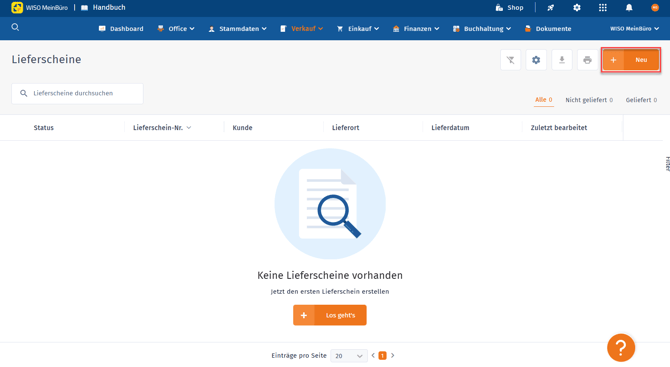Open notifications bell icon
The width and height of the screenshot is (670, 367).
629,7
